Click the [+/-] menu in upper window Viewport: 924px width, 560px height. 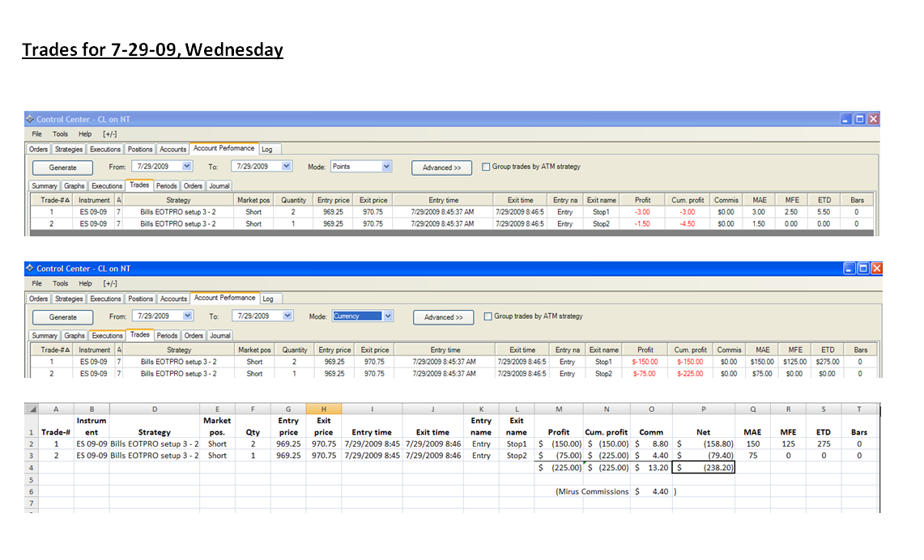point(110,134)
